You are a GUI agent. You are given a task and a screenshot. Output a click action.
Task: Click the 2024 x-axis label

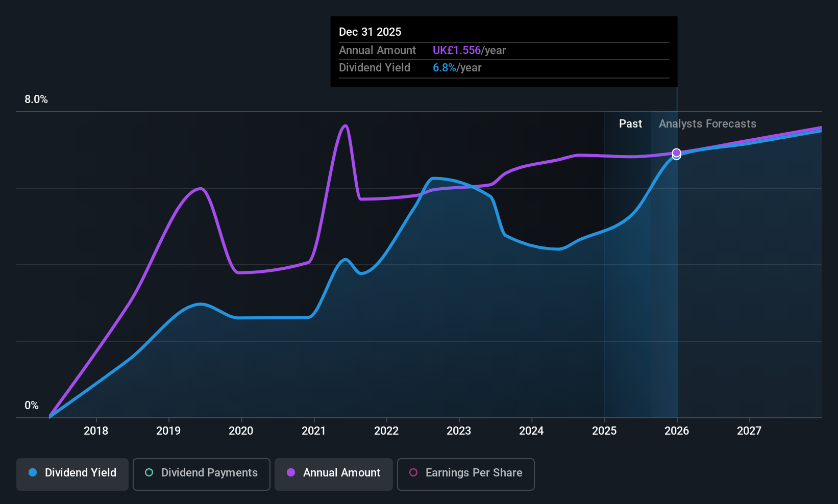pos(531,431)
